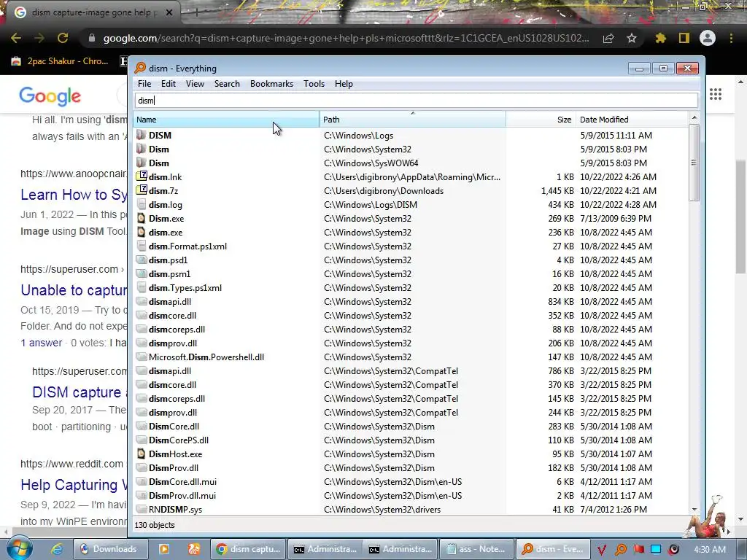Select the 269 KB Dism.exe icon

[141, 218]
